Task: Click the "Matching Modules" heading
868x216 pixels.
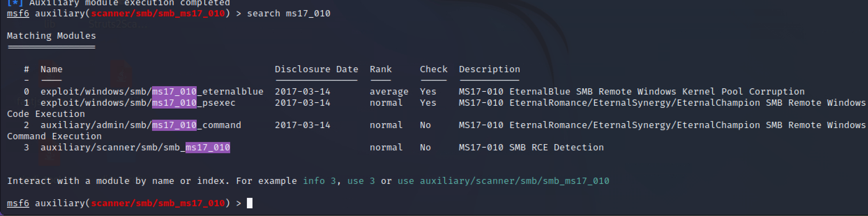Action: click(51, 36)
